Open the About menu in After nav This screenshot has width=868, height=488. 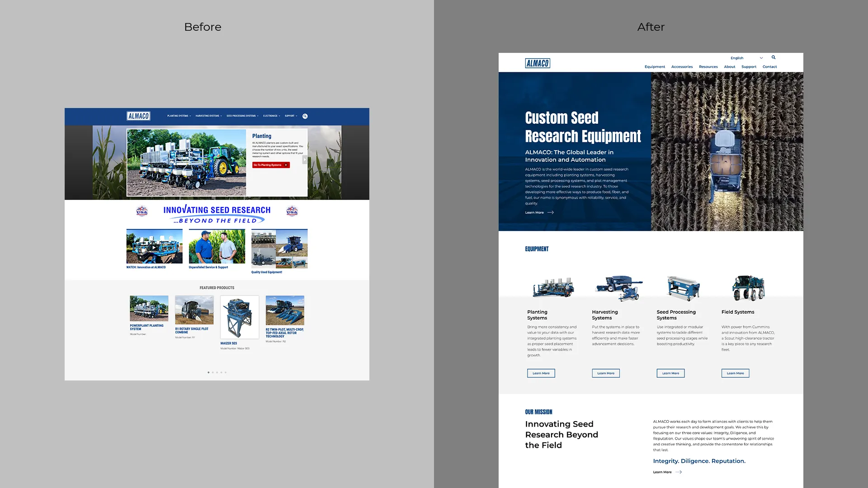pyautogui.click(x=729, y=67)
